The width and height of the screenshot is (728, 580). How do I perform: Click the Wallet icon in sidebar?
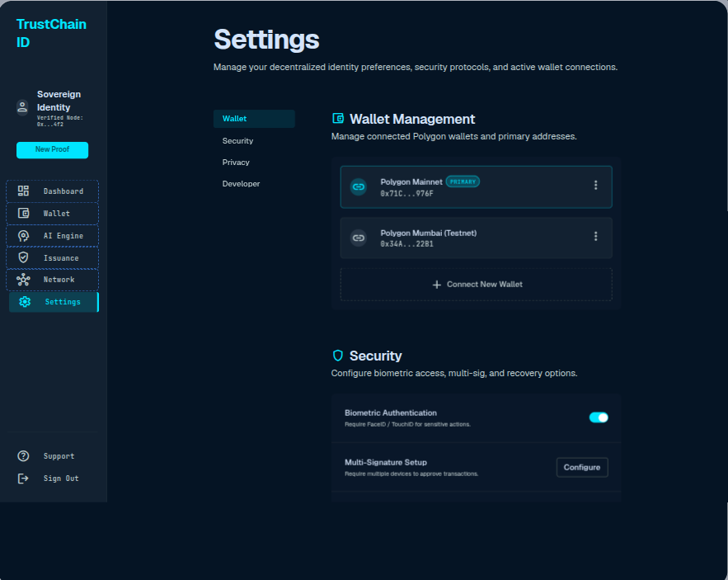pyautogui.click(x=23, y=214)
